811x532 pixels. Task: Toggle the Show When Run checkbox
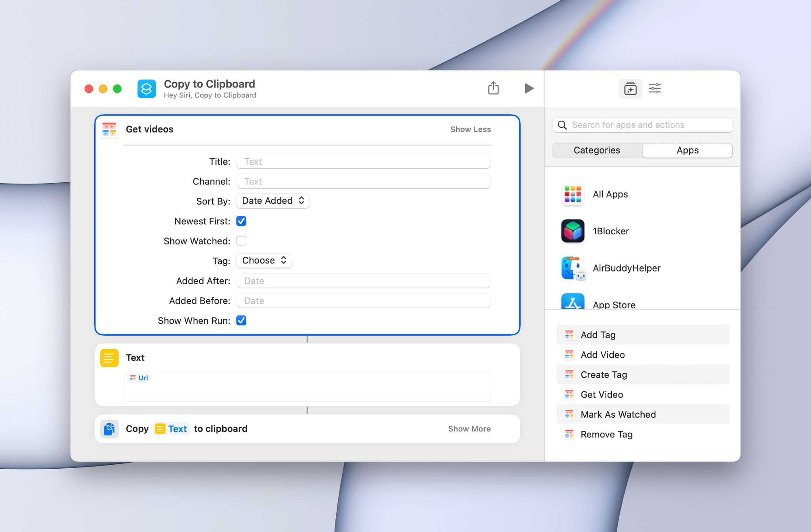241,321
